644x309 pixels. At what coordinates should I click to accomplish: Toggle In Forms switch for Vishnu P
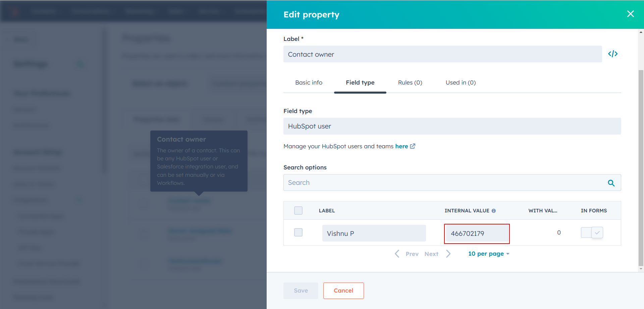(x=592, y=233)
